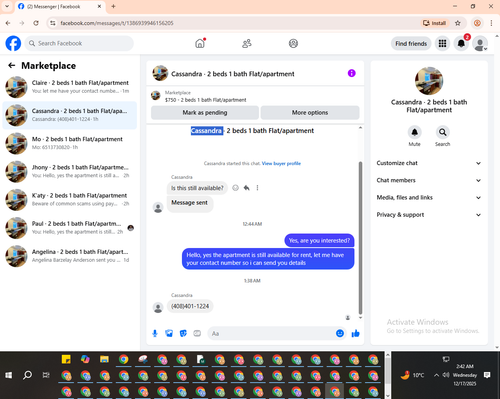Image resolution: width=500 pixels, height=399 pixels.
Task: View site information icon in address bar
Action: [x=52, y=23]
